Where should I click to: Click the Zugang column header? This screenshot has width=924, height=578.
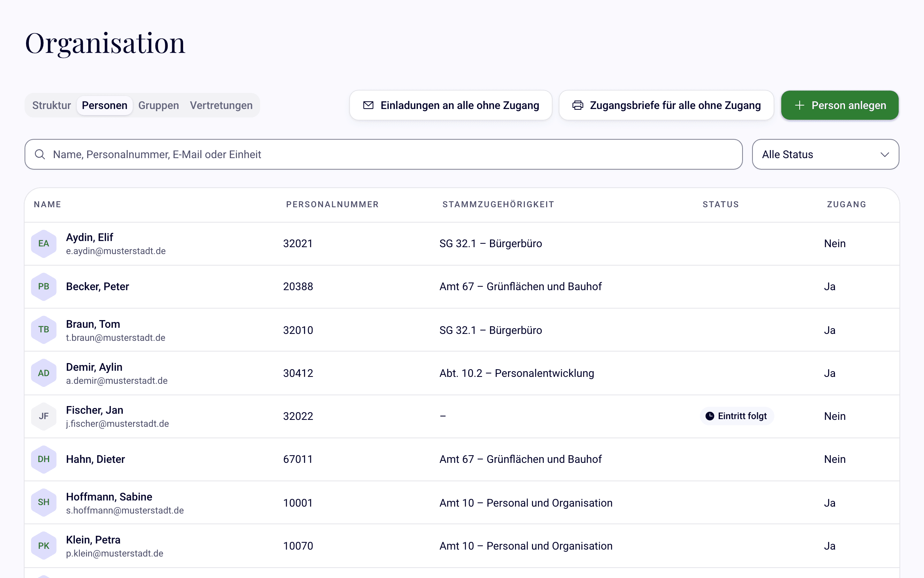tap(846, 204)
